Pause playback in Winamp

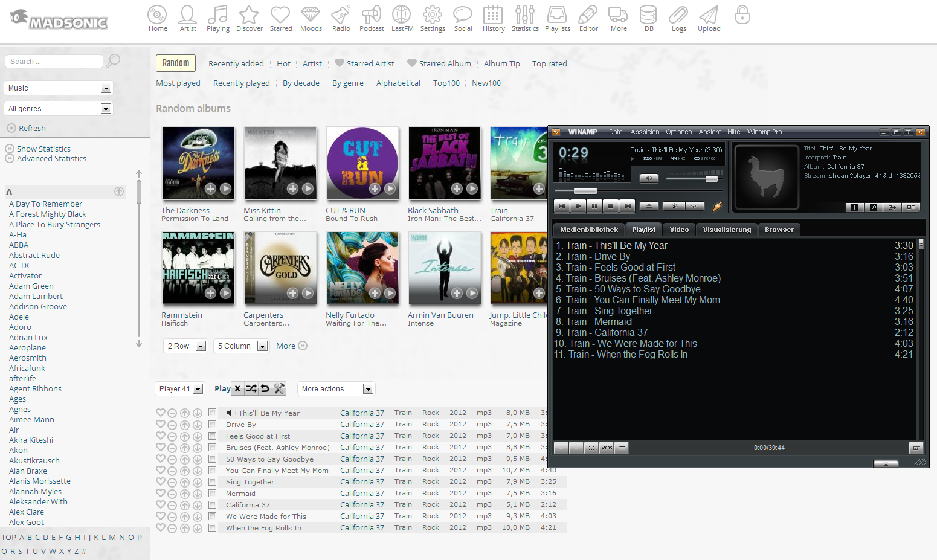coord(594,206)
